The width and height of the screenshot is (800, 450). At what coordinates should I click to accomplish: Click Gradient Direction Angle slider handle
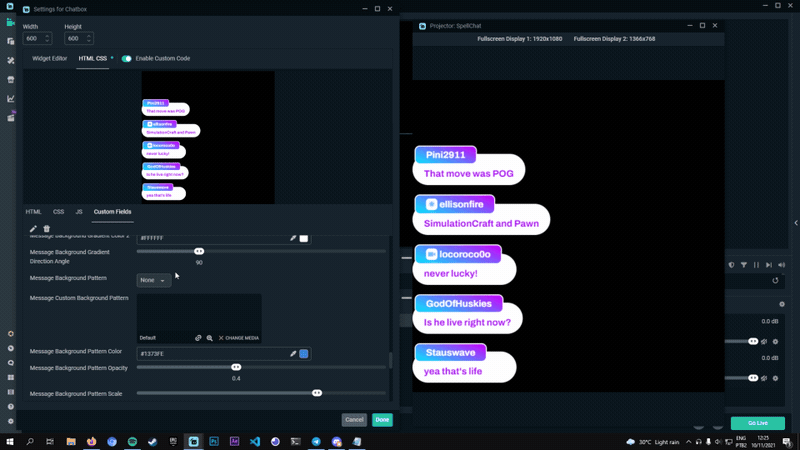[199, 251]
